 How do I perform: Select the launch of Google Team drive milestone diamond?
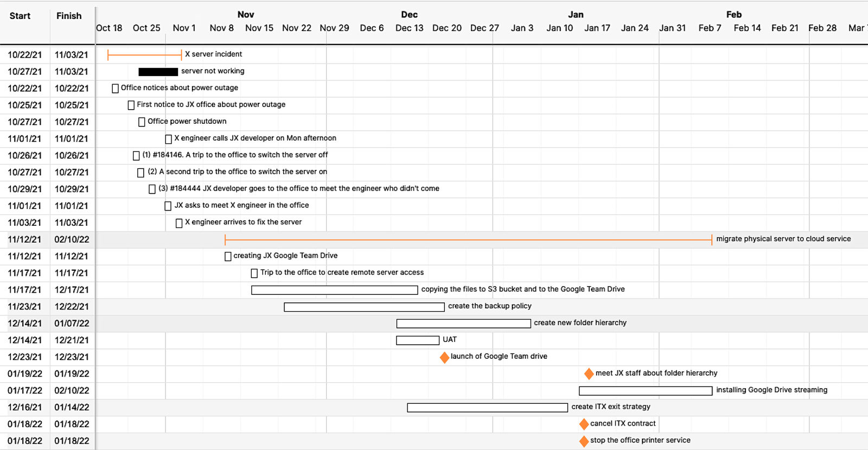coord(444,357)
